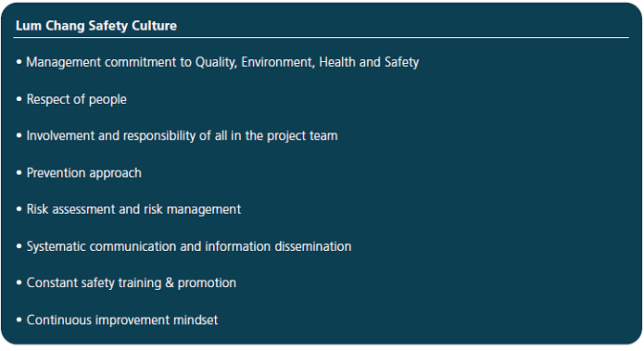Click the bullet before 'Prevention approach'

(x=19, y=173)
